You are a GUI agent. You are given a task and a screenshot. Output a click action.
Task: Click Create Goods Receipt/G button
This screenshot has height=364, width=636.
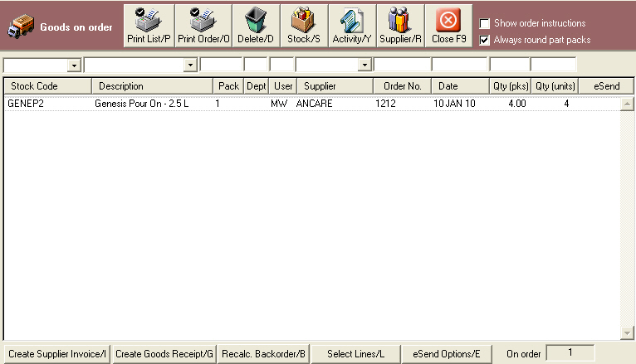pos(164,354)
